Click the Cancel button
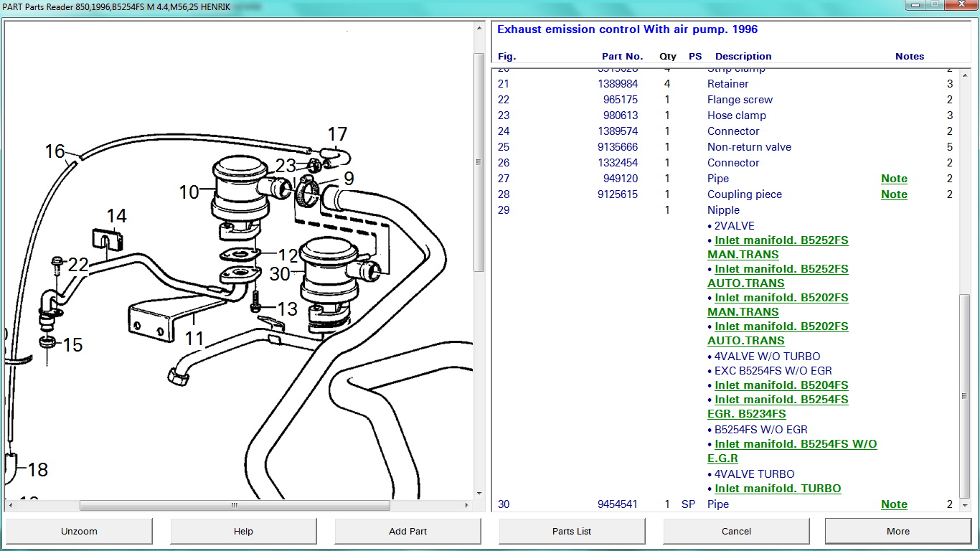The width and height of the screenshot is (980, 551). [736, 532]
